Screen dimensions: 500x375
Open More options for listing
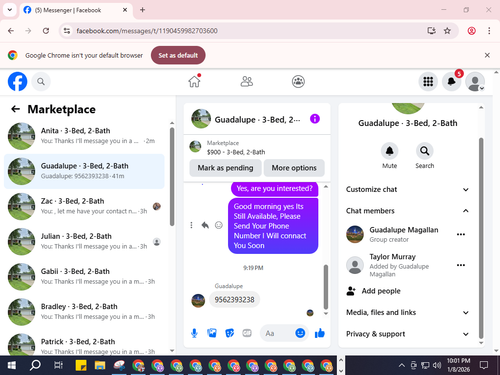(294, 168)
